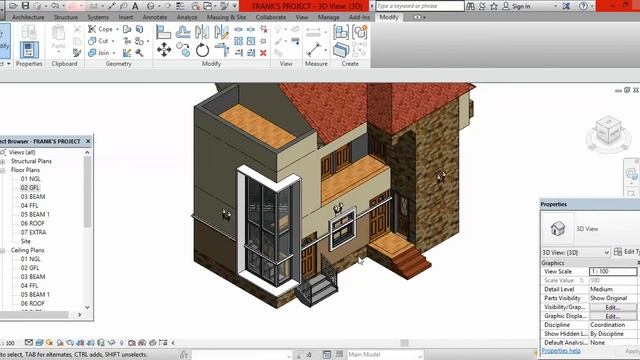Viewport: 640px width, 360px height.
Task: Expand the Structural Plans tree node
Action: 2,161
